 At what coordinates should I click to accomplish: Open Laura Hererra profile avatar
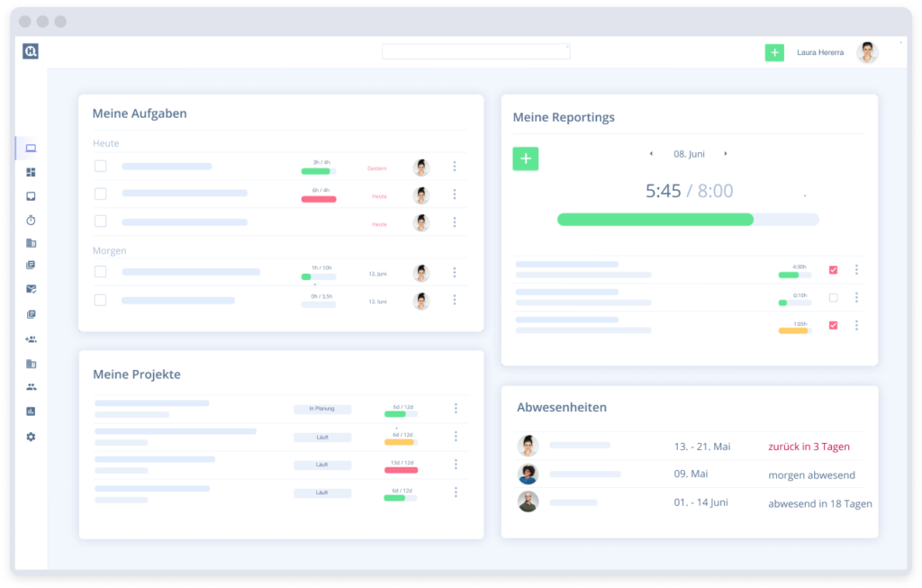point(867,52)
